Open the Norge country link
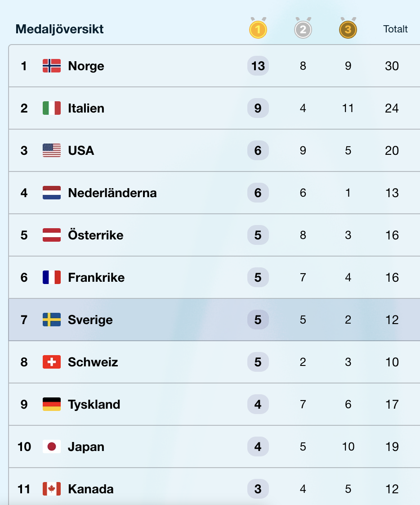 [86, 66]
